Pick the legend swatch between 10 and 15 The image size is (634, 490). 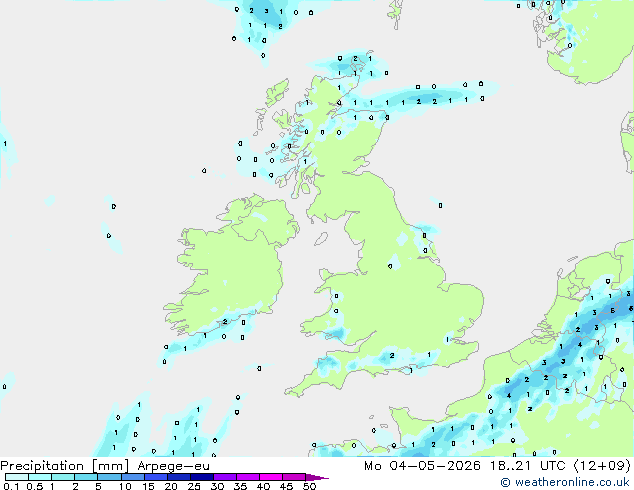pyautogui.click(x=132, y=477)
